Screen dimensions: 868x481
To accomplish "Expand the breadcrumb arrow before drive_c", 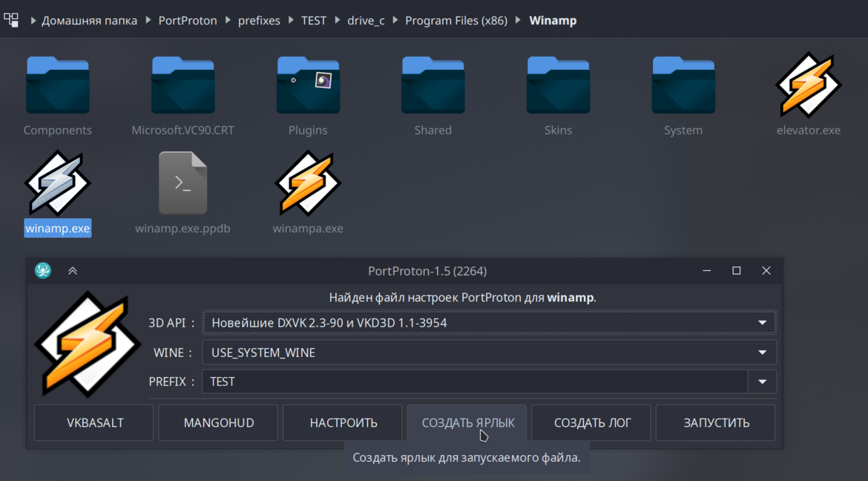I will [x=337, y=21].
